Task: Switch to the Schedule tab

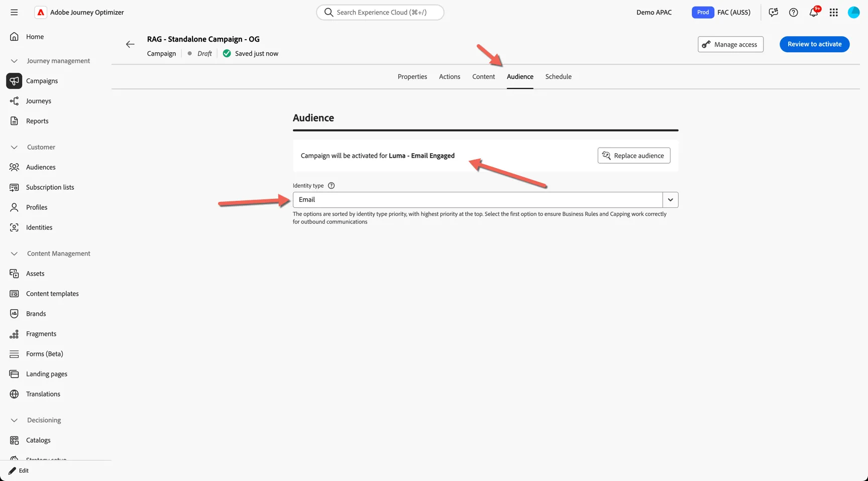Action: (559, 77)
